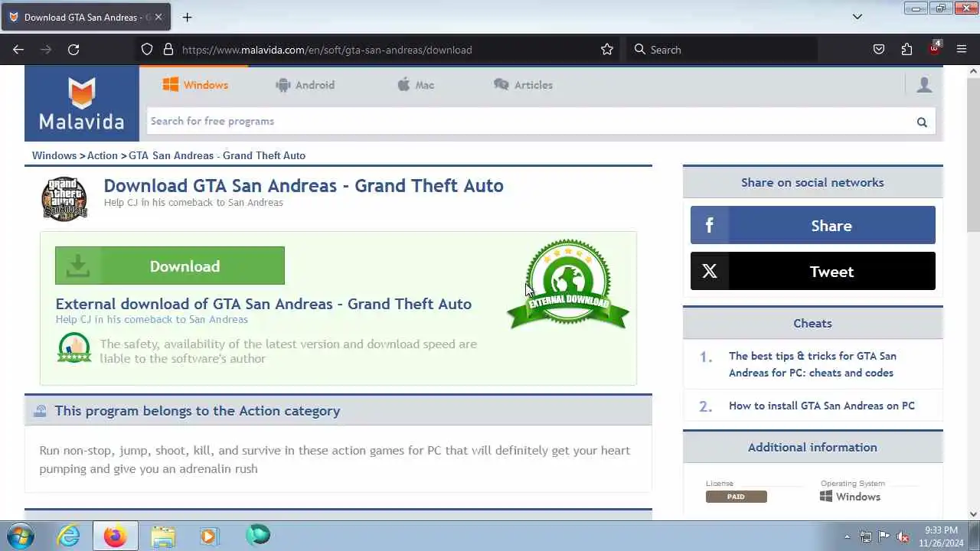The height and width of the screenshot is (551, 980).
Task: Click the X logo on Tweet button
Action: point(710,272)
